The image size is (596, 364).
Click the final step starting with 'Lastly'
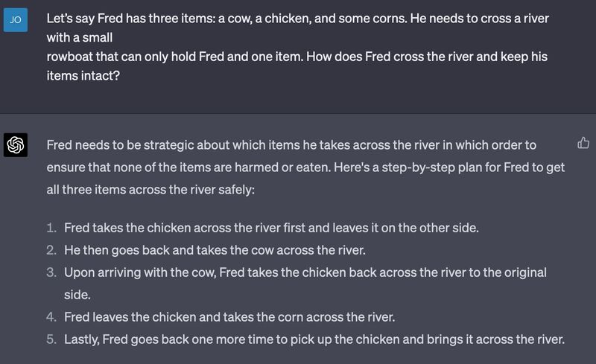pos(314,339)
